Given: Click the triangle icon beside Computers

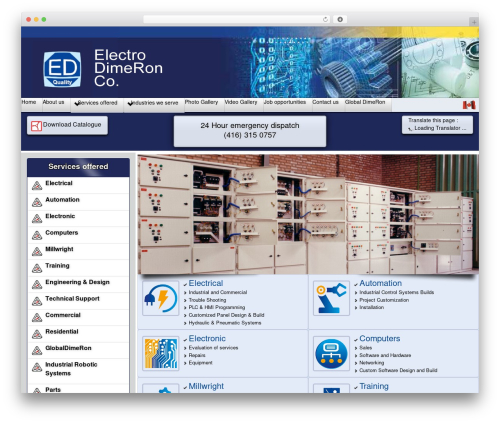Looking at the screenshot, I should click(37, 235).
